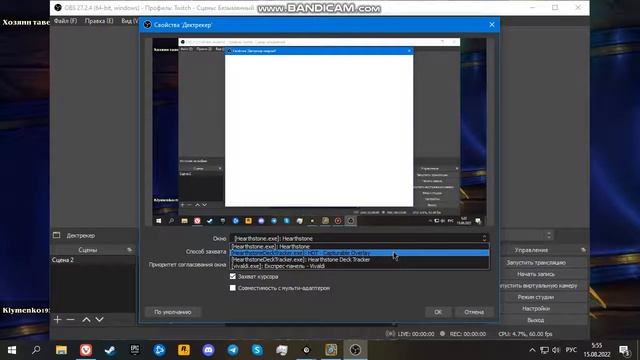Viewport: 640px width, 360px height.
Task: Reset settings with По умолчанию button
Action: click(x=173, y=312)
